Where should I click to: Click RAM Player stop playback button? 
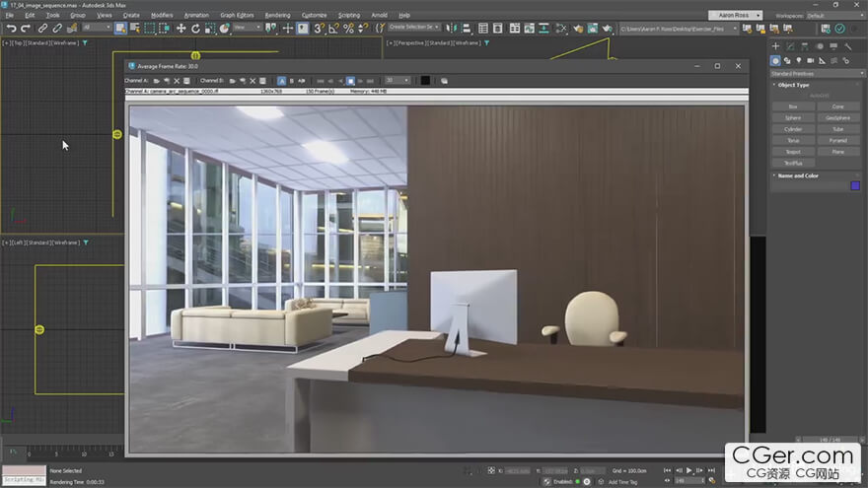pos(350,81)
